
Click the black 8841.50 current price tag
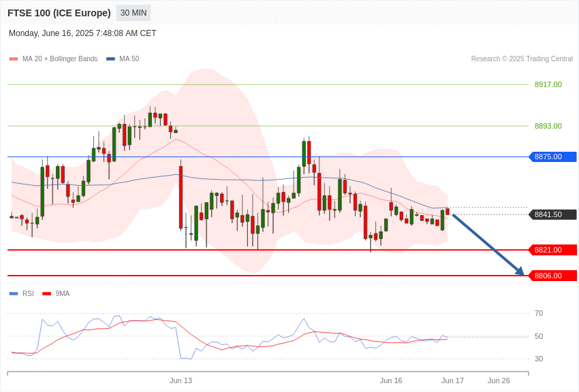[553, 214]
